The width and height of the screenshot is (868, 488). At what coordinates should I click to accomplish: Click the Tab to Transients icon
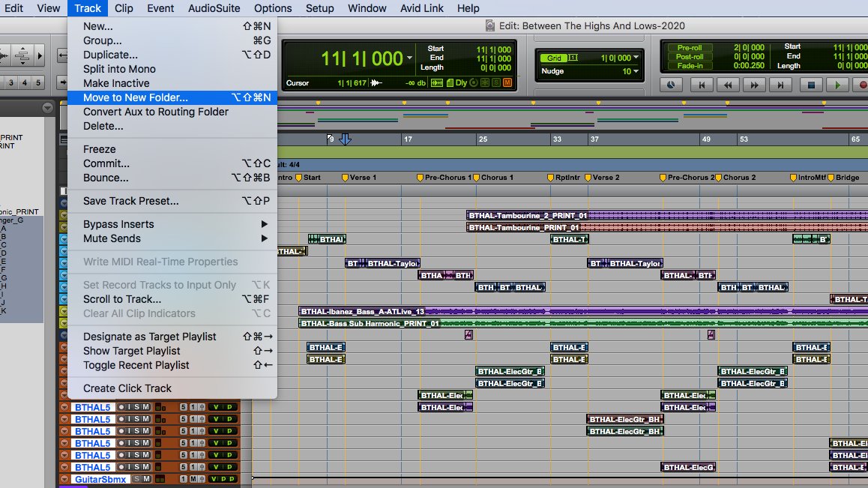[x=437, y=82]
